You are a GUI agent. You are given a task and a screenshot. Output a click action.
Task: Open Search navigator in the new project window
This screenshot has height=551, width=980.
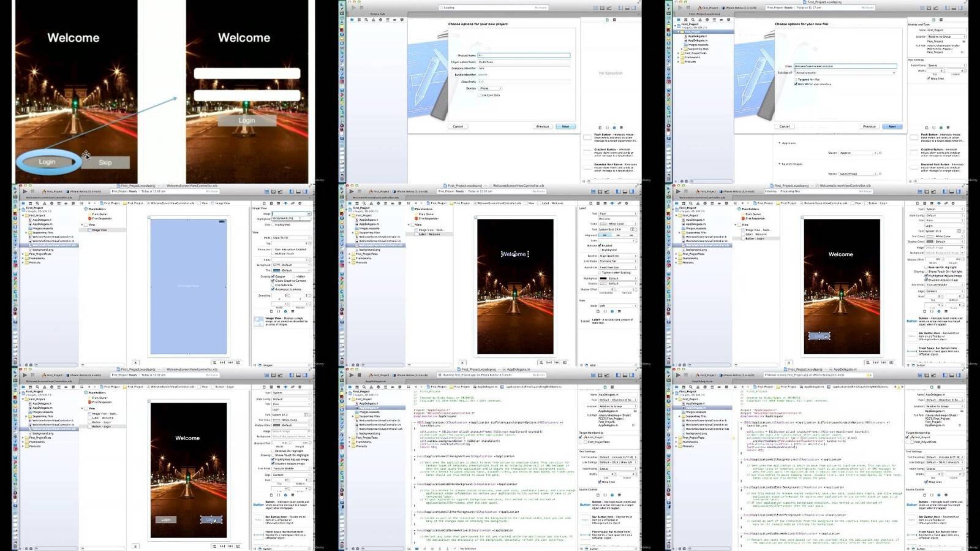click(x=366, y=20)
